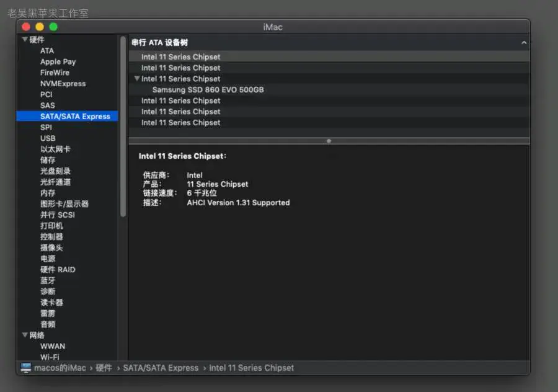The width and height of the screenshot is (558, 392).
Task: Select the first Intel 11 Series Chipset row
Action: click(x=329, y=56)
